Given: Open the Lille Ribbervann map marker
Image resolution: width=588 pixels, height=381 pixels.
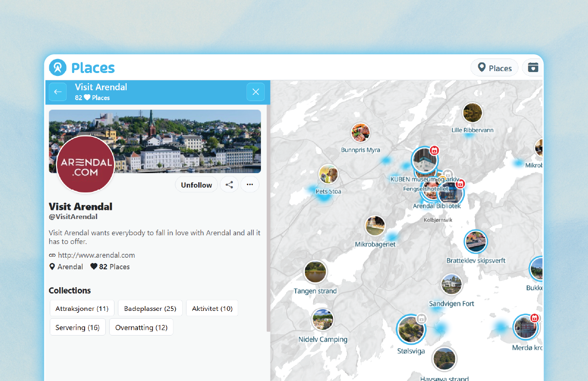Looking at the screenshot, I should [473, 113].
